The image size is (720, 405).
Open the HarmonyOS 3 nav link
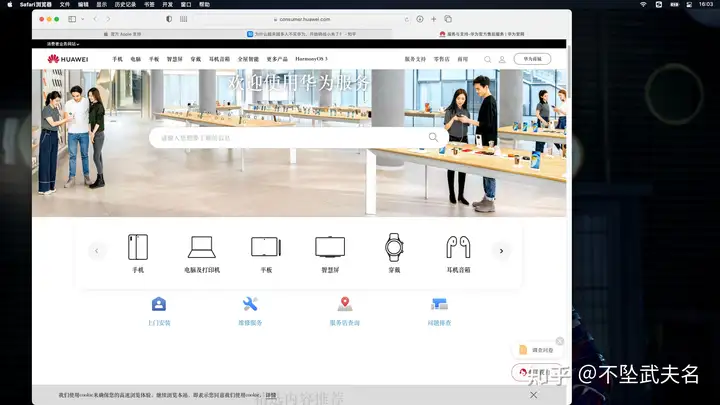311,59
